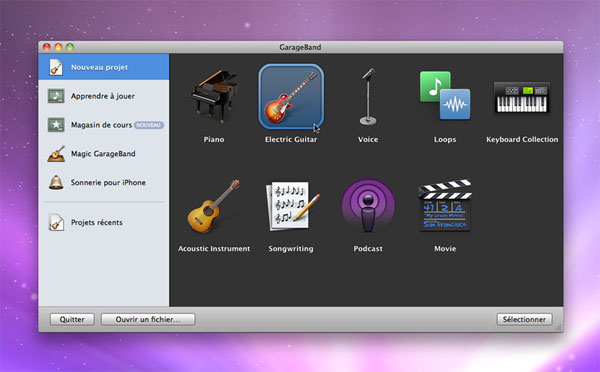Image resolution: width=600 pixels, height=372 pixels.
Task: Click the Nouveau projet sidebar icon
Action: (56, 67)
